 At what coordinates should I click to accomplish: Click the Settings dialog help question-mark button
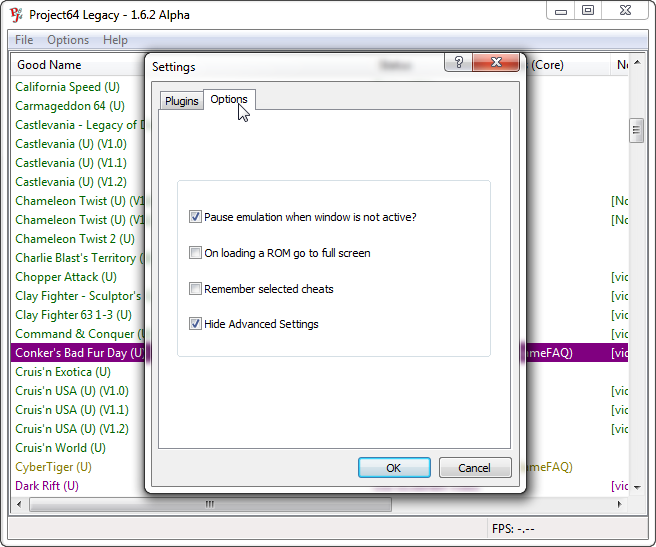click(x=459, y=62)
